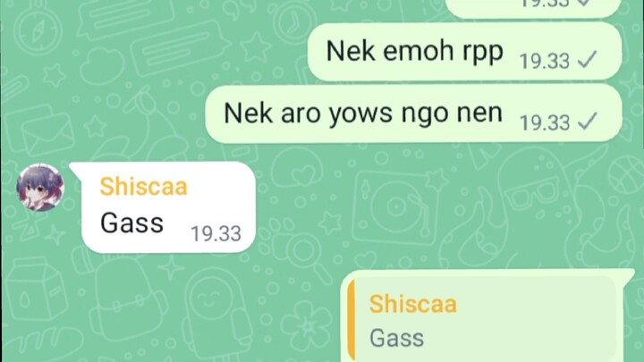Open Shiscaa's profile avatar picture
Viewport: 644px width, 362px height.
tap(40, 188)
